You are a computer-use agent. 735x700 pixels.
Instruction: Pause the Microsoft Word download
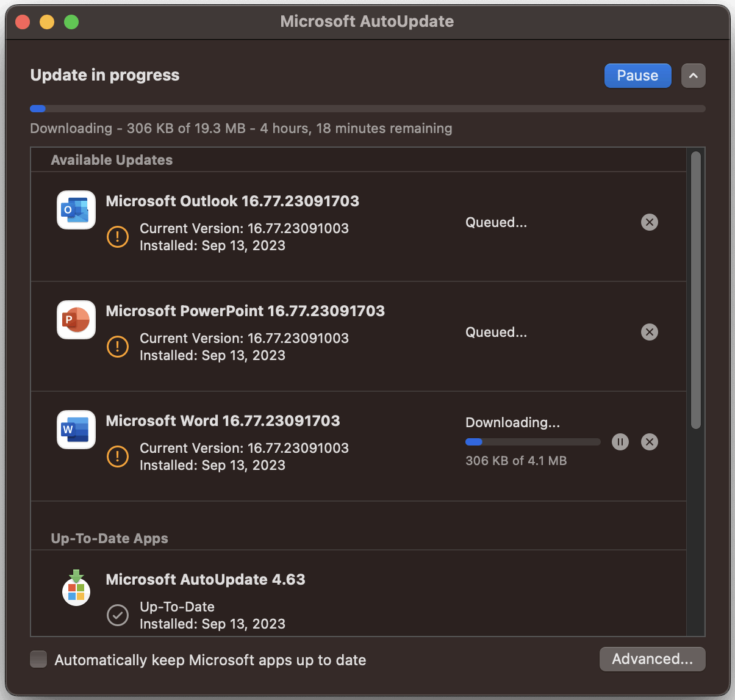(x=620, y=441)
